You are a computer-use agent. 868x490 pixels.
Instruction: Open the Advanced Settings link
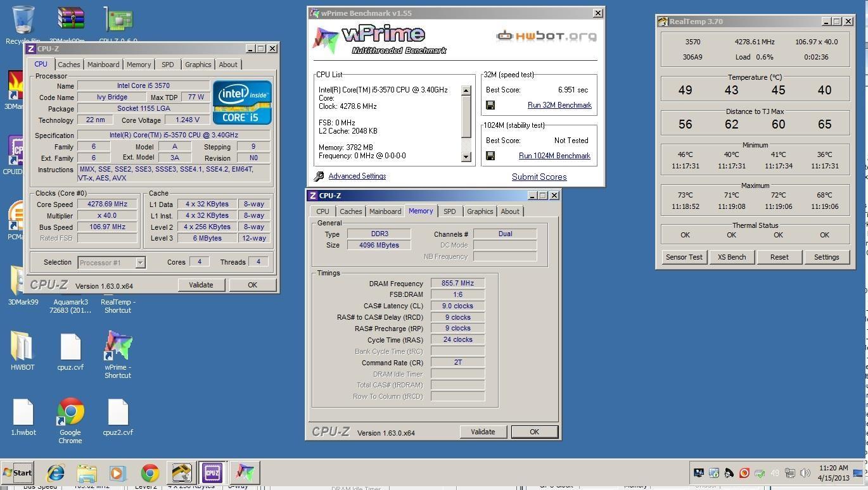point(357,176)
